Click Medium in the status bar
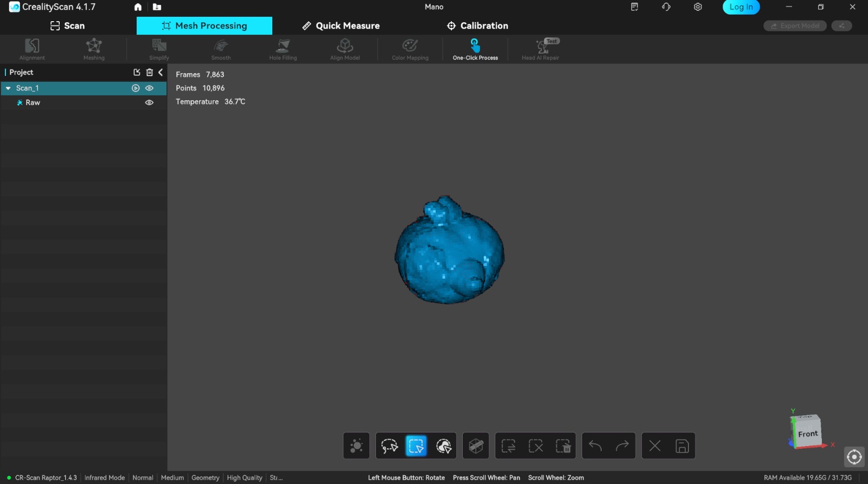The height and width of the screenshot is (484, 868). [173, 477]
